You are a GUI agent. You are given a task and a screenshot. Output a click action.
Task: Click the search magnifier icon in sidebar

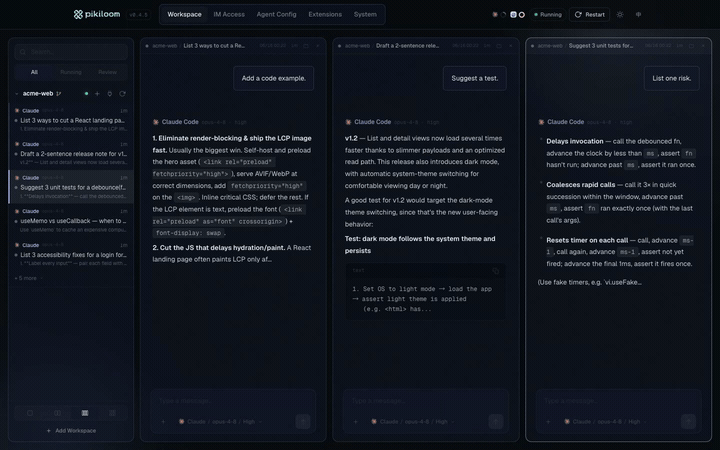pyautogui.click(x=23, y=52)
